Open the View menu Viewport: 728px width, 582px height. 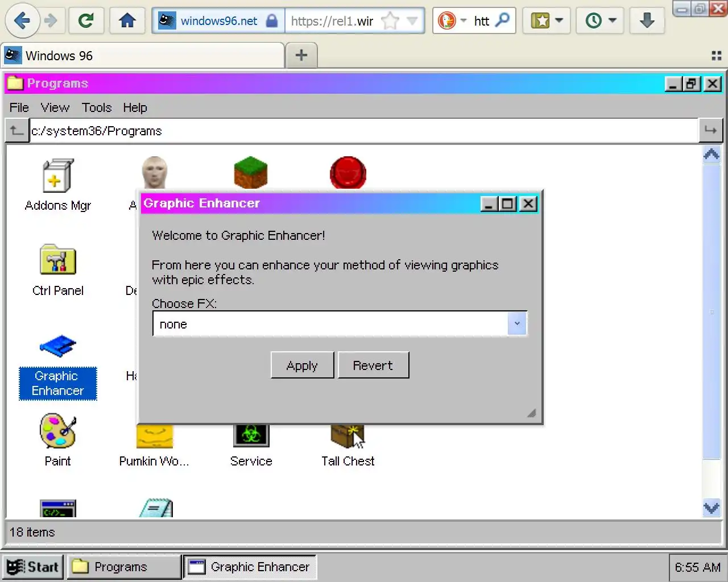55,107
